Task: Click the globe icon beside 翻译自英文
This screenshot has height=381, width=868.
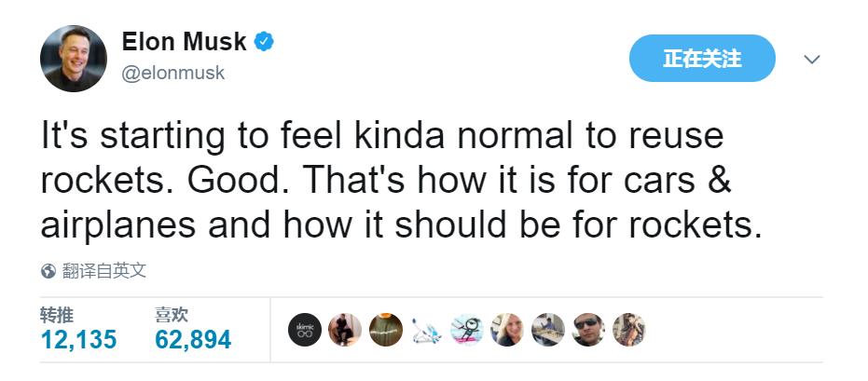Action: 48,271
